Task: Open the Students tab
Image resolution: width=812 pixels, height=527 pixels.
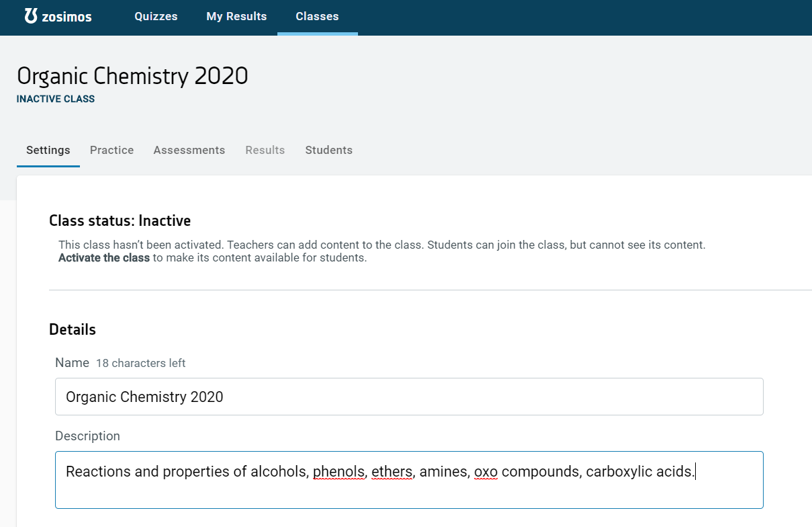Action: click(x=328, y=150)
